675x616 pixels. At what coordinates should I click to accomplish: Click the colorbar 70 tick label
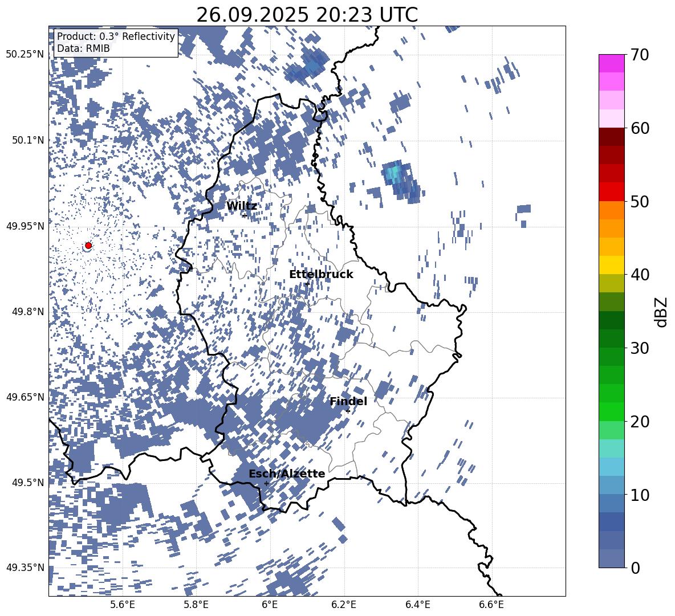[640, 55]
